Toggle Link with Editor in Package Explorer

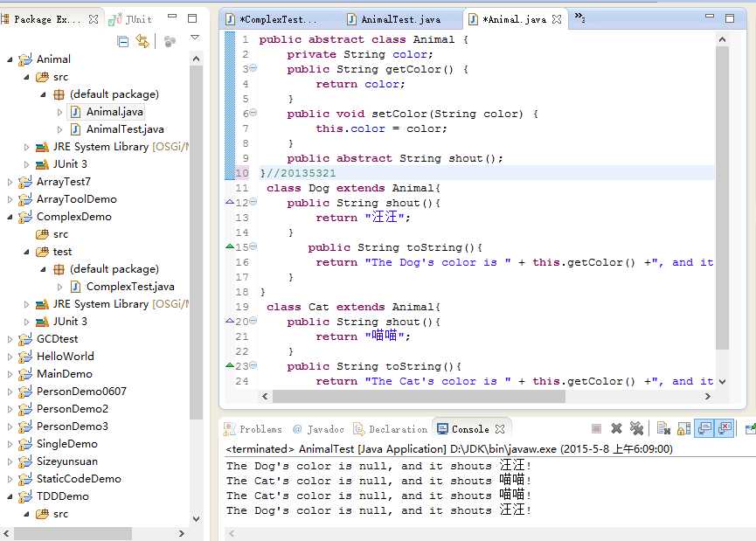tap(142, 41)
